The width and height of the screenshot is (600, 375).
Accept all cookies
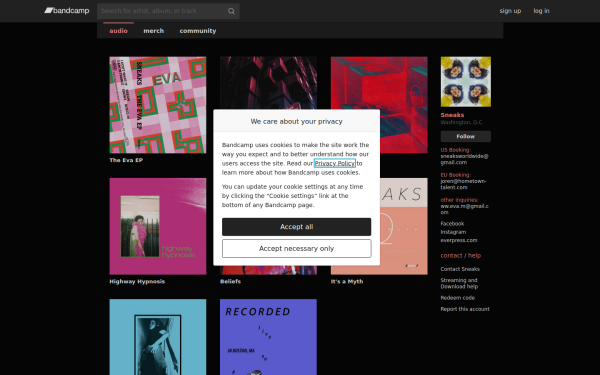click(x=297, y=227)
